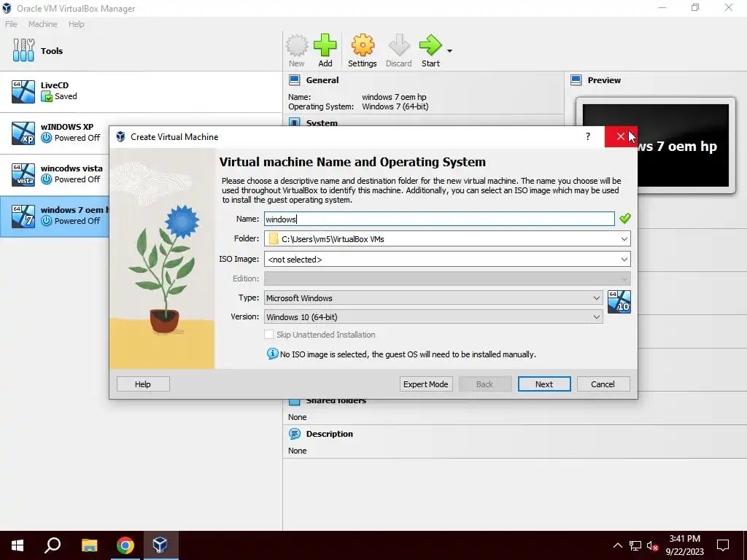The width and height of the screenshot is (747, 560).
Task: Switch to Expert Mode
Action: 426,384
